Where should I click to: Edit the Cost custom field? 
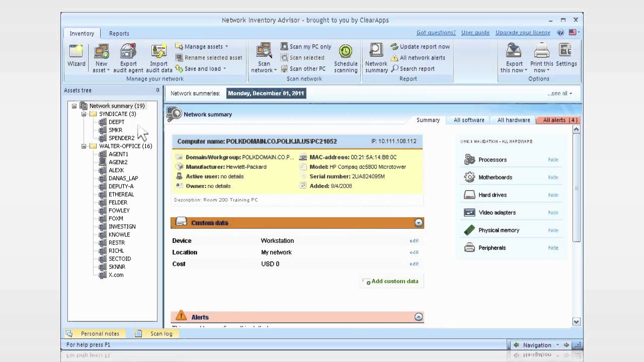414,264
